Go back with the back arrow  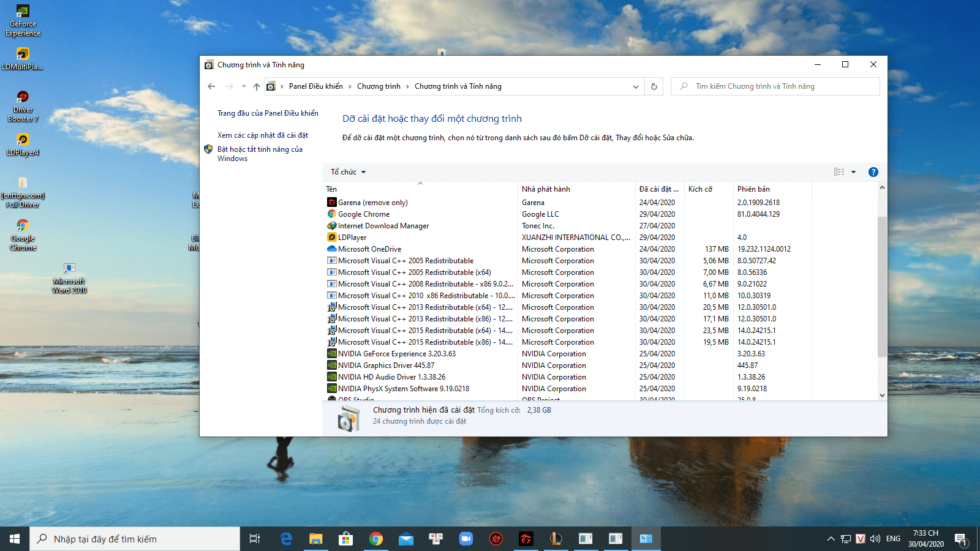(211, 86)
